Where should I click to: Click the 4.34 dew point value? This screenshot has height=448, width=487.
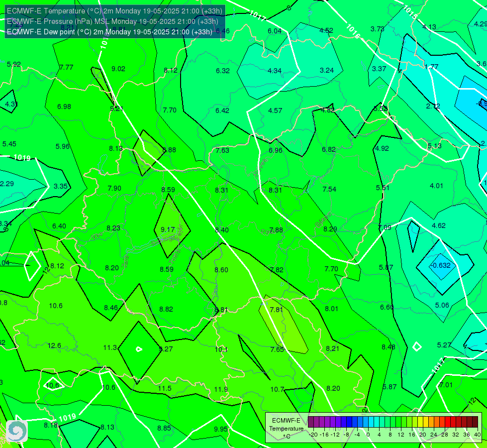(x=275, y=71)
